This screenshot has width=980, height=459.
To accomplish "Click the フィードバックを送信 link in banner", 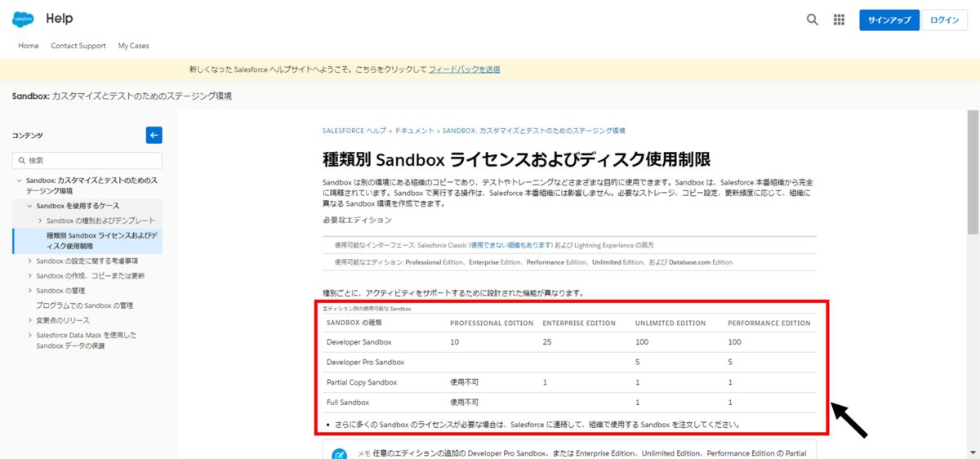I will click(464, 69).
